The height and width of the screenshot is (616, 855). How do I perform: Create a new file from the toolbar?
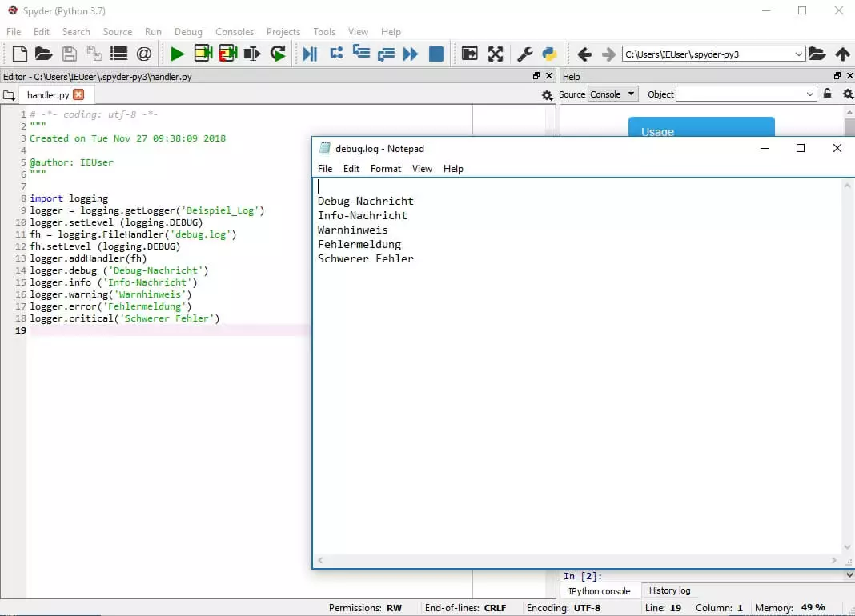pos(19,54)
